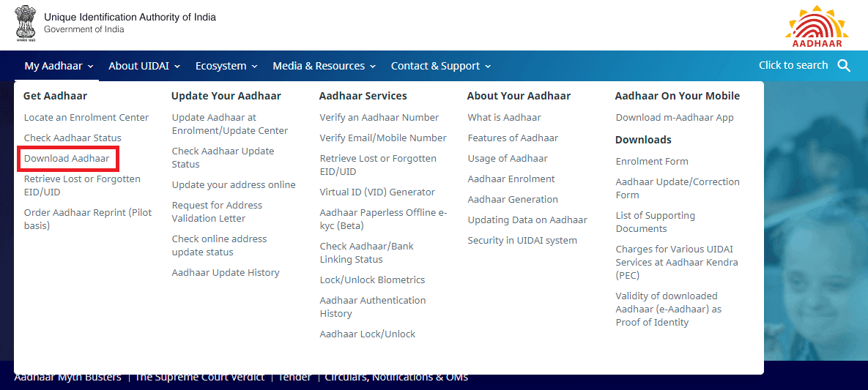Click the search magnifier icon
868x390 pixels.
[x=844, y=66]
